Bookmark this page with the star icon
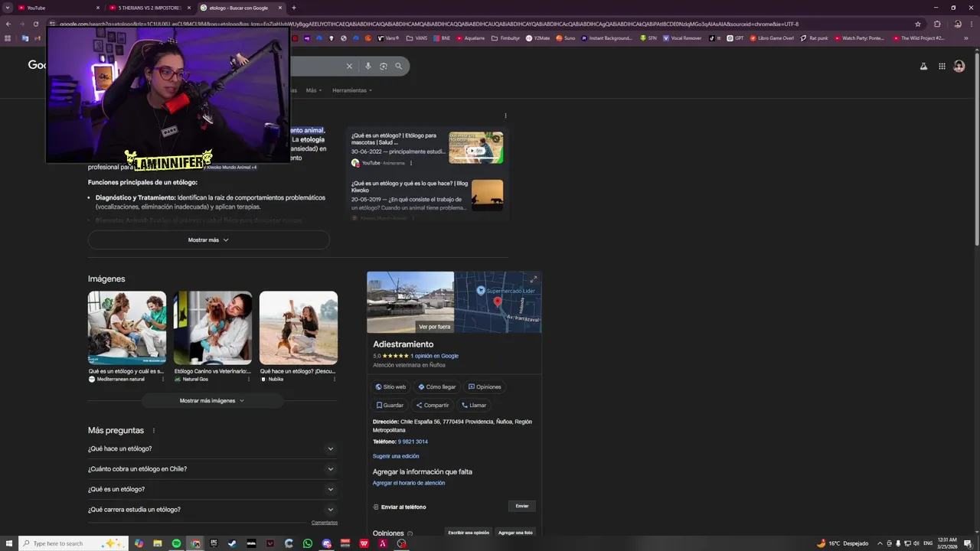980x551 pixels. 917,24
